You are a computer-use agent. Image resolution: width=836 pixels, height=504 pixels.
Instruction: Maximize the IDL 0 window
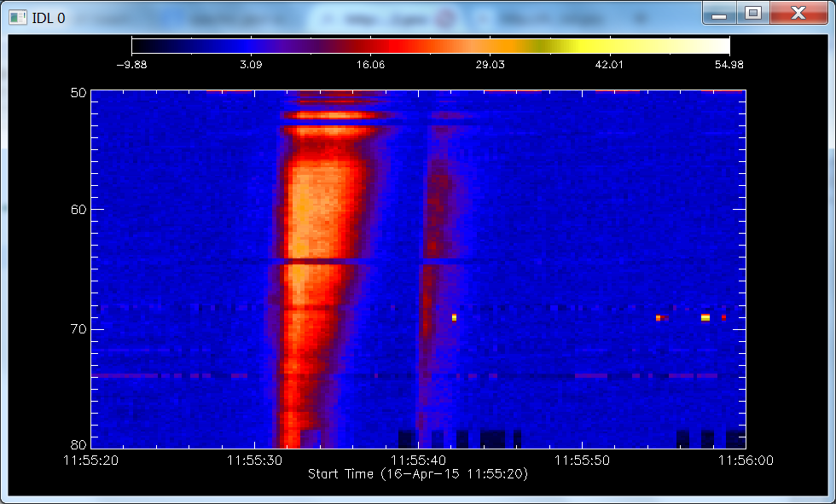click(752, 13)
